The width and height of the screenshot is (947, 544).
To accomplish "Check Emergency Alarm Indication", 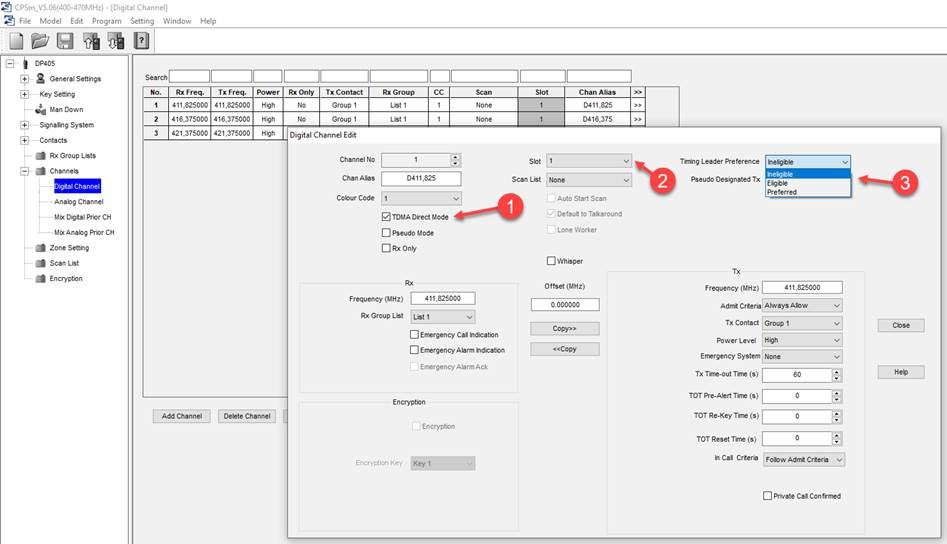I will tap(414, 350).
